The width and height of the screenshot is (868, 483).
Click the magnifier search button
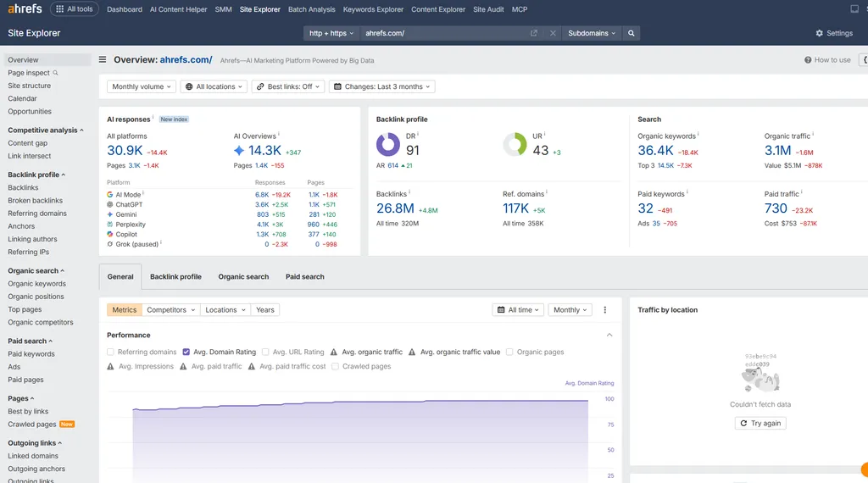(x=631, y=33)
